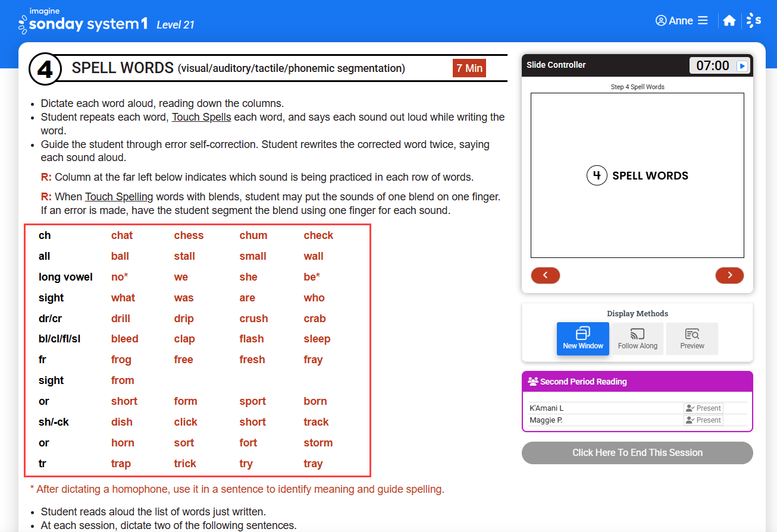Viewport: 777px width, 532px height.
Task: Click the word 'dish'
Action: 122,422
